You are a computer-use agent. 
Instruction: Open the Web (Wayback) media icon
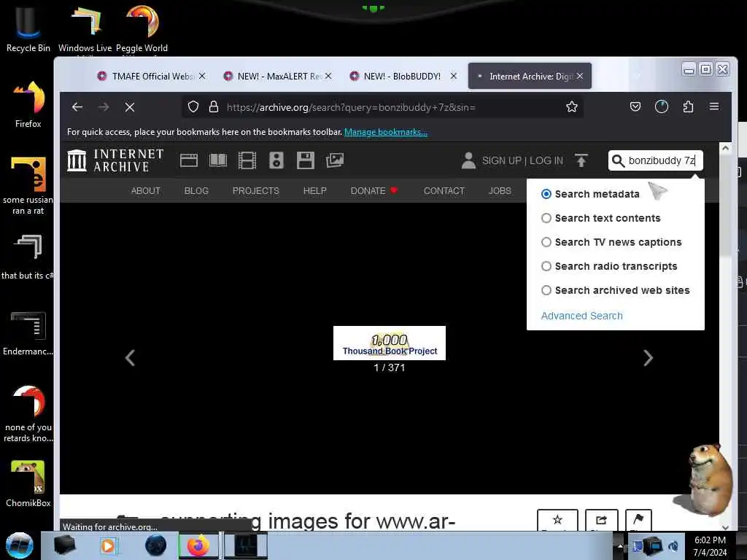pyautogui.click(x=189, y=160)
